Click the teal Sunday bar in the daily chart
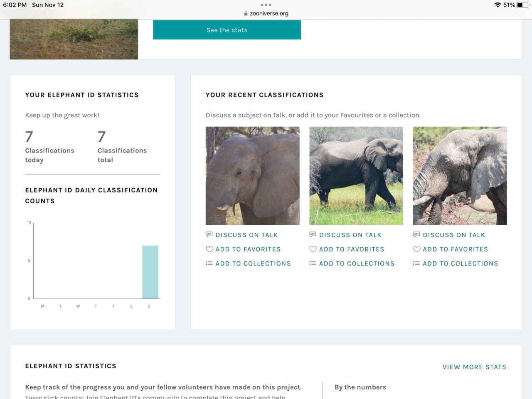 [x=150, y=272]
